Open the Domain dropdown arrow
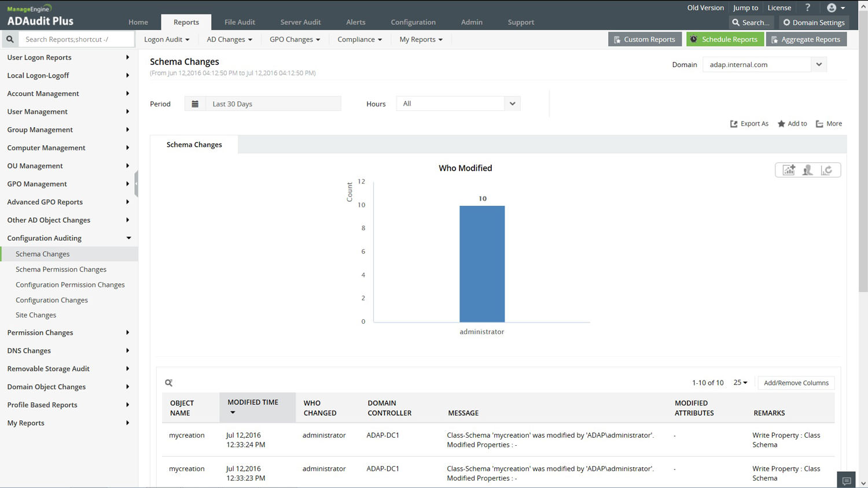The image size is (868, 488). coord(819,65)
